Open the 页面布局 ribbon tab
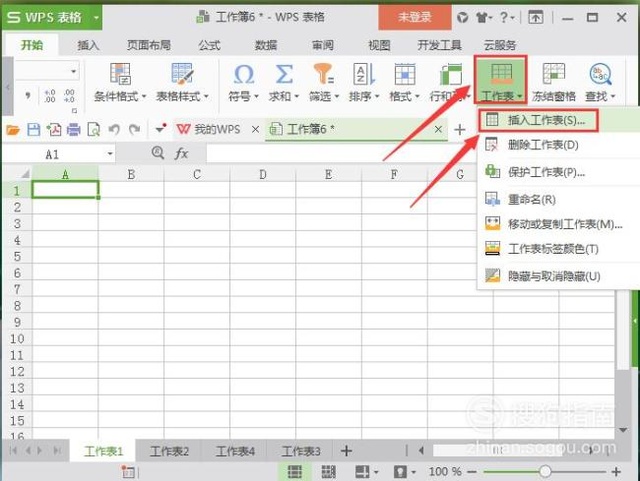 pos(149,45)
